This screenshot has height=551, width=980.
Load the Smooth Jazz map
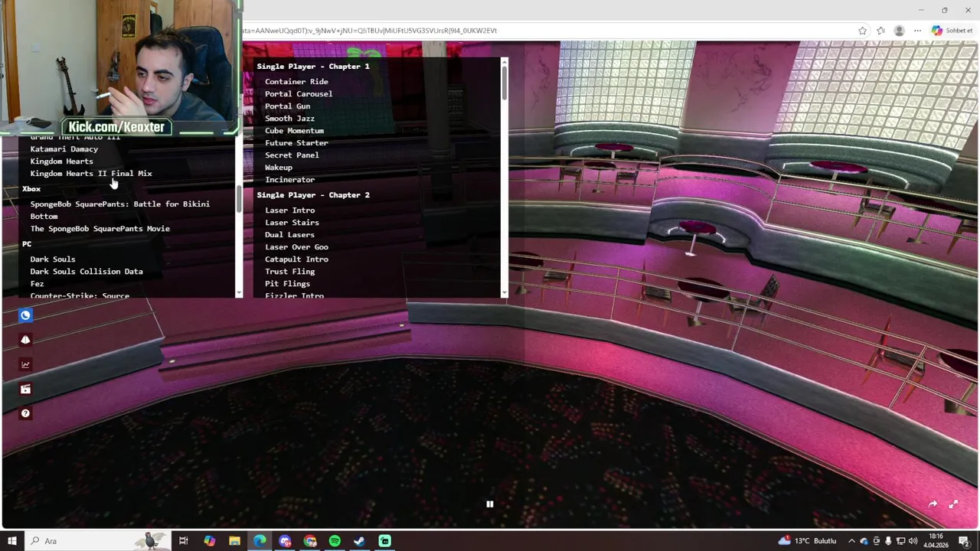tap(289, 119)
